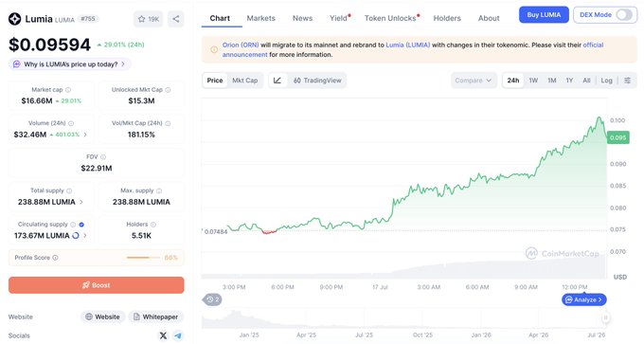Open the Website link button
The image size is (644, 344).
tap(102, 317)
